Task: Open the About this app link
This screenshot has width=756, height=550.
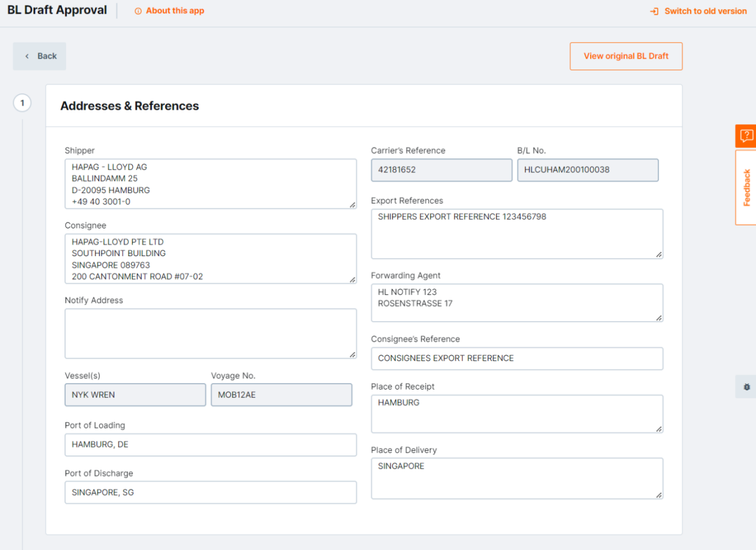Action: click(x=175, y=11)
